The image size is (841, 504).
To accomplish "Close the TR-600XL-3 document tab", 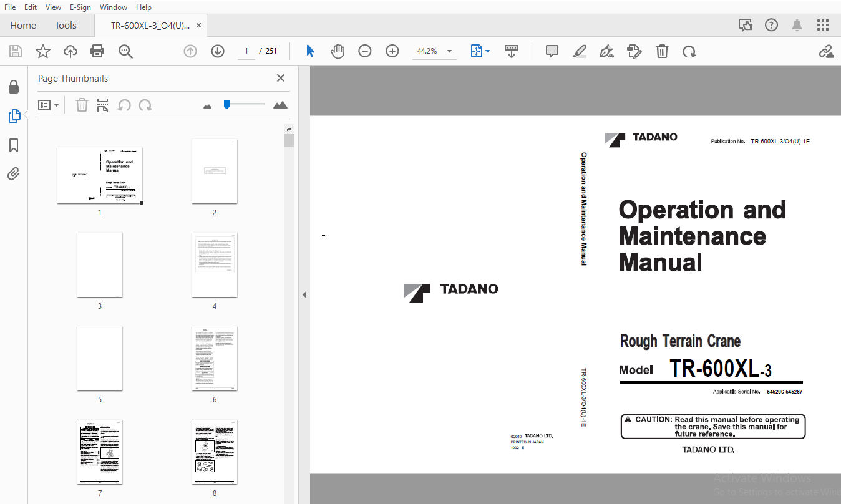I will [199, 26].
